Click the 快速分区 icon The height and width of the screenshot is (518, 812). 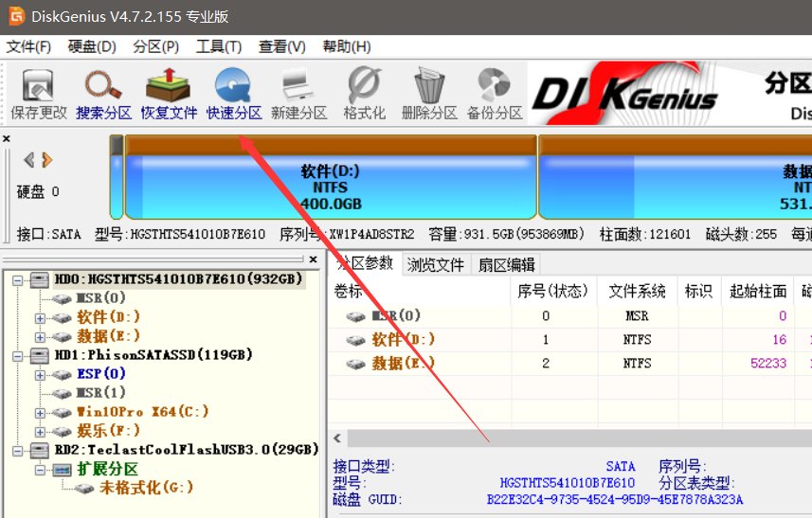click(234, 94)
